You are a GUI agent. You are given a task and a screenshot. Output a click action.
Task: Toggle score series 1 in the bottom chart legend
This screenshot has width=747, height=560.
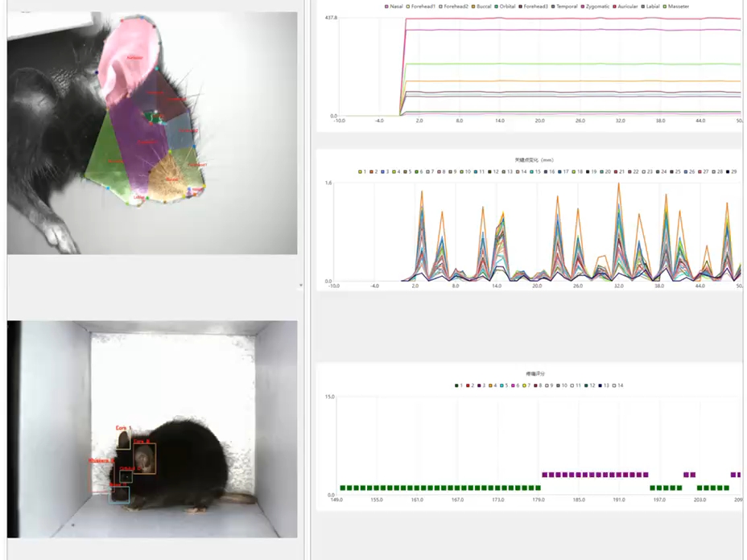pyautogui.click(x=459, y=385)
